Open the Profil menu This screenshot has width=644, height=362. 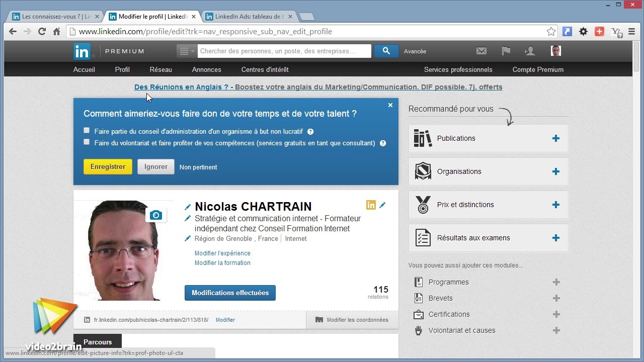point(122,69)
